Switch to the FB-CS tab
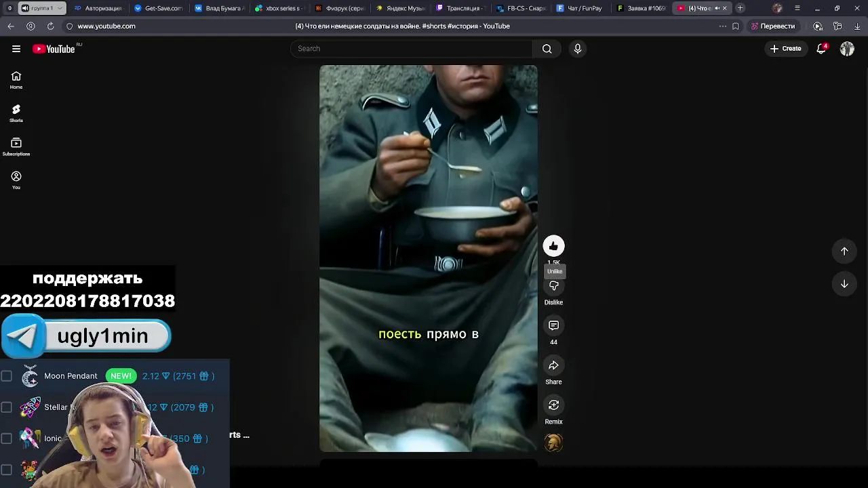This screenshot has width=868, height=488. pos(521,8)
